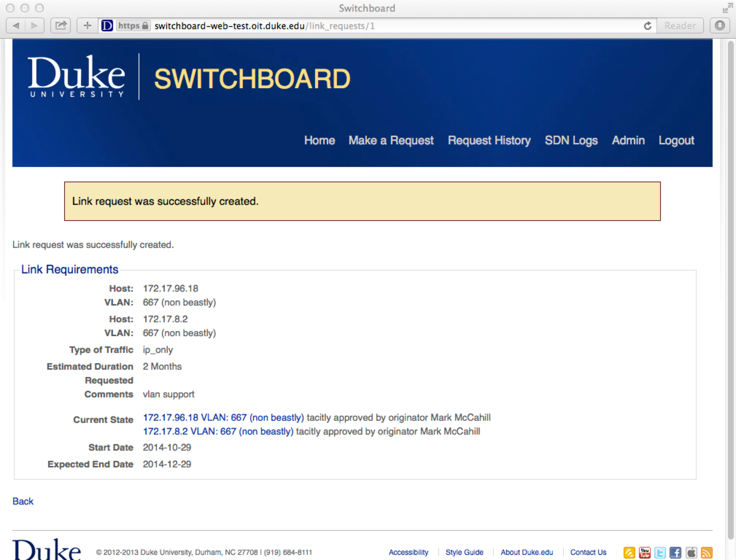Screen dimensions: 736x560
Task: Click the Duke favicon in the address bar
Action: pos(107,26)
